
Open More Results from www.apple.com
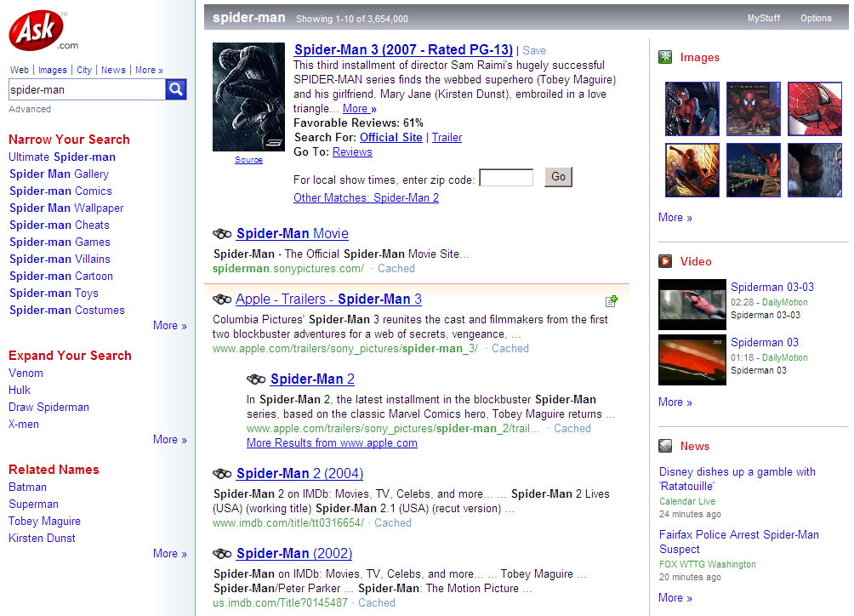point(333,442)
